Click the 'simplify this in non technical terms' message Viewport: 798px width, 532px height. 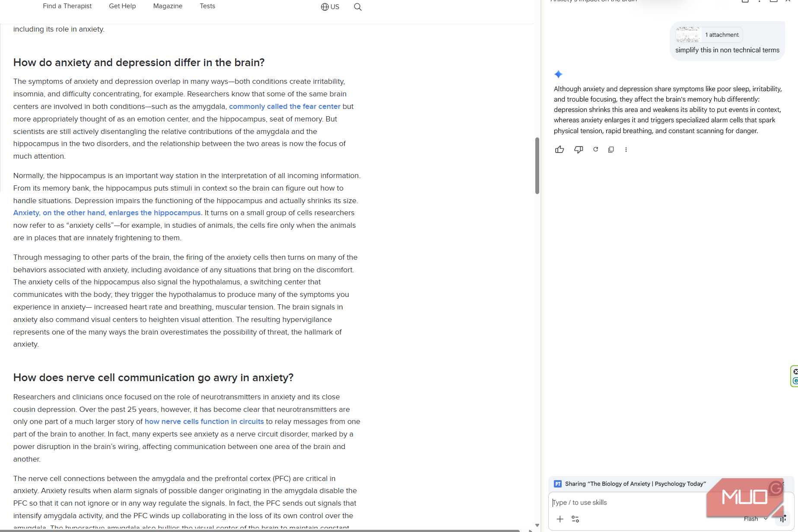[x=727, y=50]
